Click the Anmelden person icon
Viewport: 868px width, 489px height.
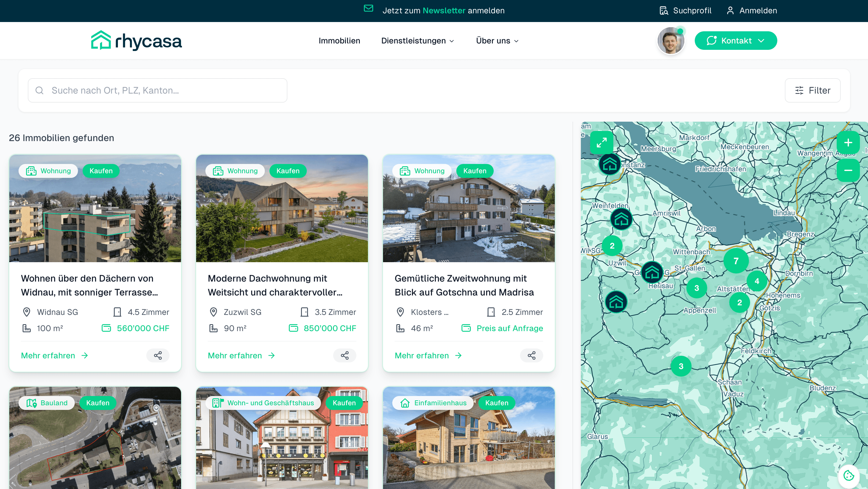click(x=730, y=10)
